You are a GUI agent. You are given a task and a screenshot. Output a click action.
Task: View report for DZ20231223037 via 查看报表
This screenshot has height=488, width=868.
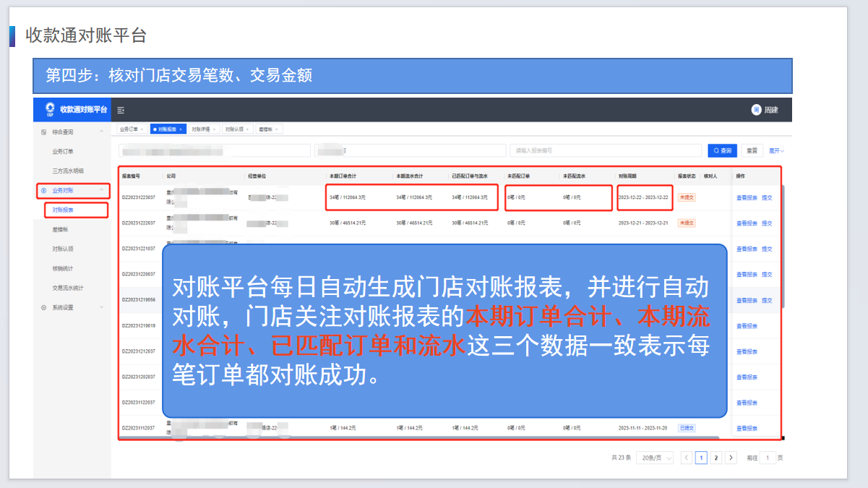click(x=747, y=197)
